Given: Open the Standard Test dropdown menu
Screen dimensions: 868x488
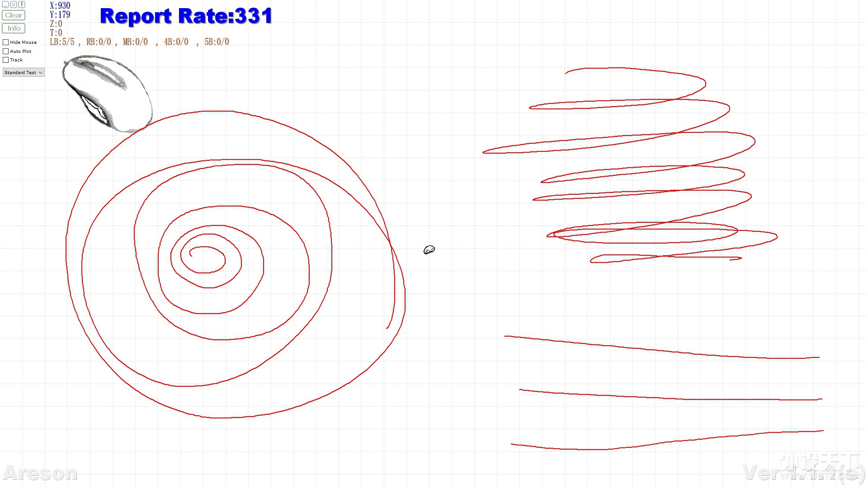Looking at the screenshot, I should [x=23, y=72].
